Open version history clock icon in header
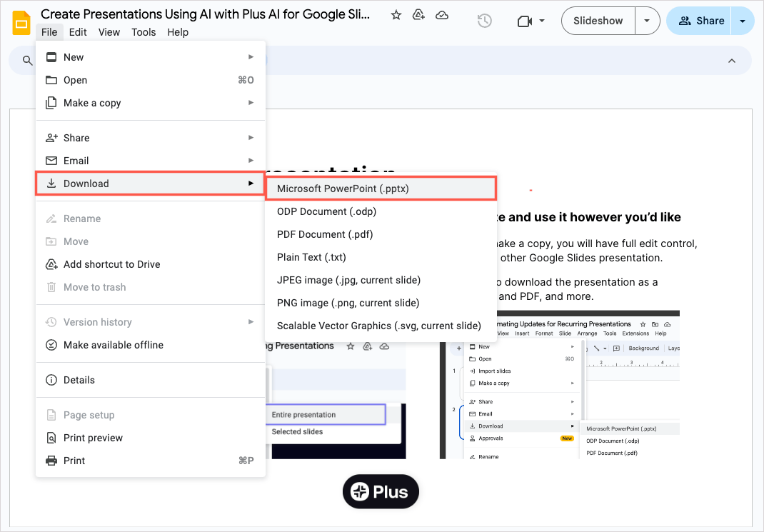 tap(484, 21)
